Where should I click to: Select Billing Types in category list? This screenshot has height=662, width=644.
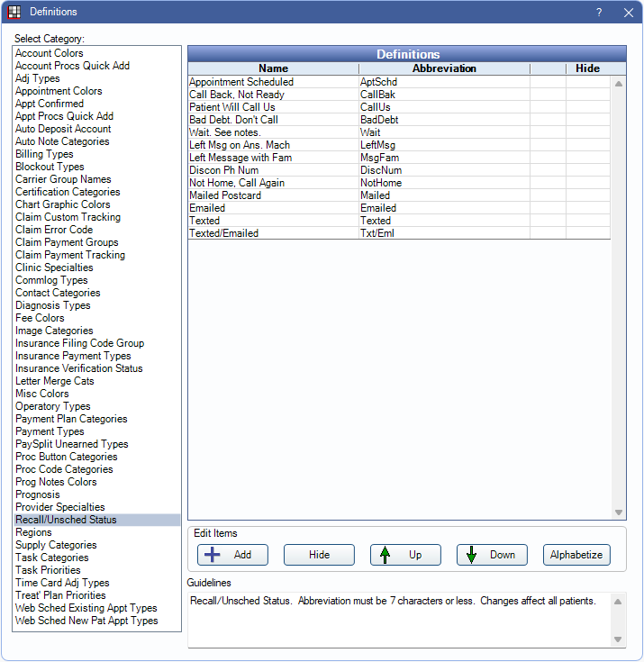pyautogui.click(x=44, y=154)
